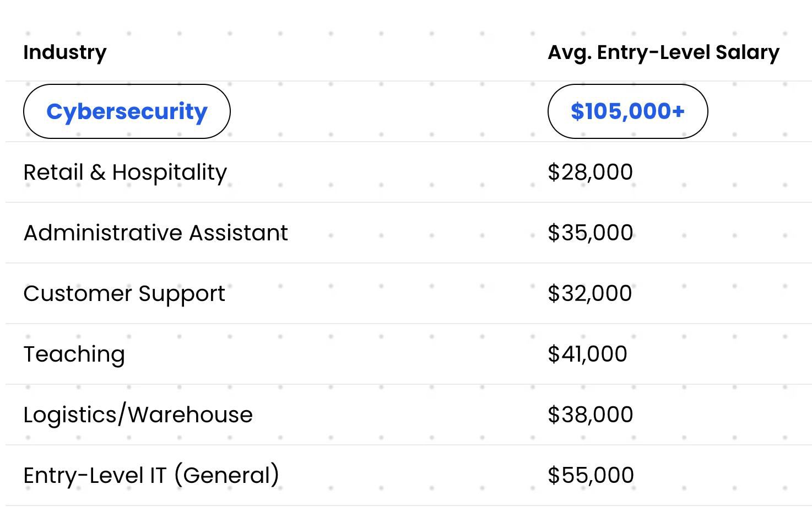Screen dimensions: 812x527
Task: Select the Administrative Assistant label
Action: (x=155, y=233)
